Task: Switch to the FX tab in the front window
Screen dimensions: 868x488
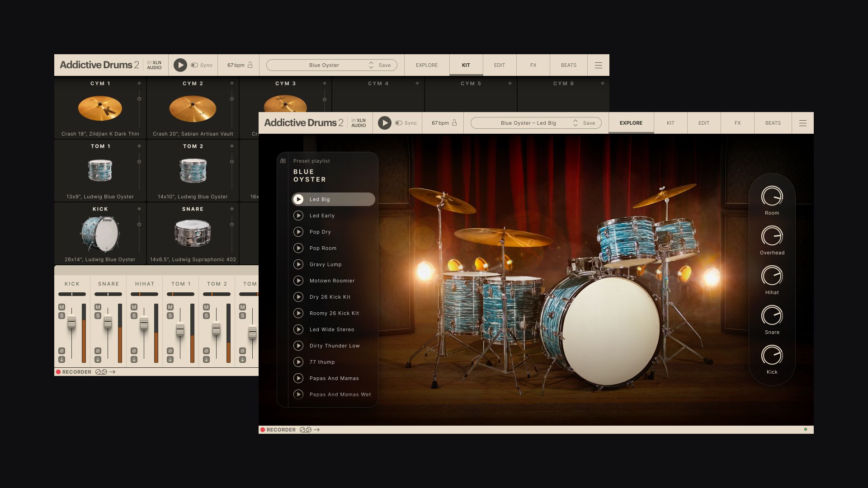Action: (737, 123)
